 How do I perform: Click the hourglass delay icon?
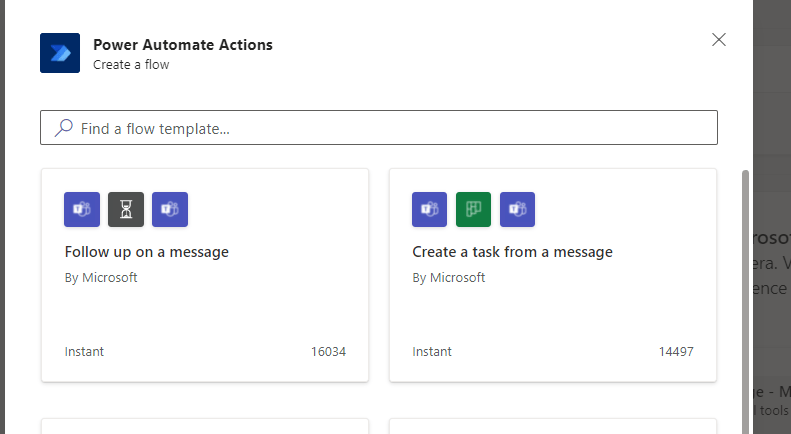click(126, 210)
